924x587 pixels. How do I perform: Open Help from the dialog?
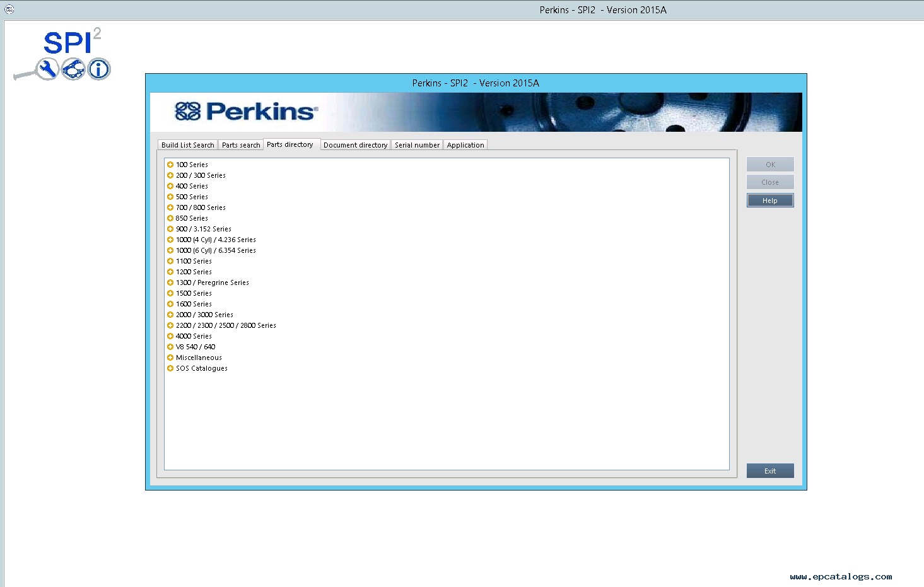tap(770, 201)
